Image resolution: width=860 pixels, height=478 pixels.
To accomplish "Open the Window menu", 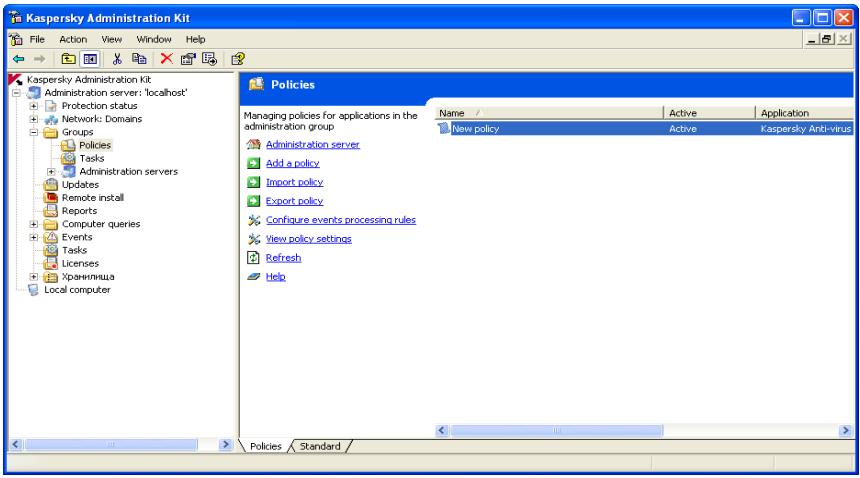I will [x=154, y=39].
